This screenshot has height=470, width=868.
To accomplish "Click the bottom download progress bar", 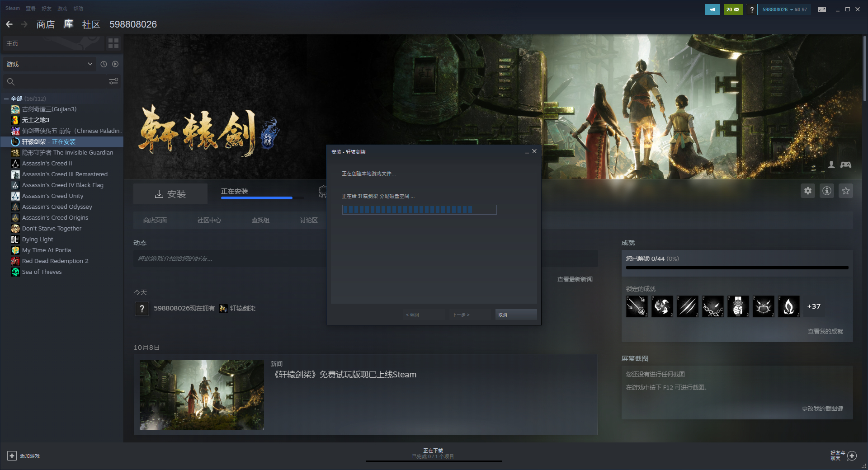I will coord(434,461).
